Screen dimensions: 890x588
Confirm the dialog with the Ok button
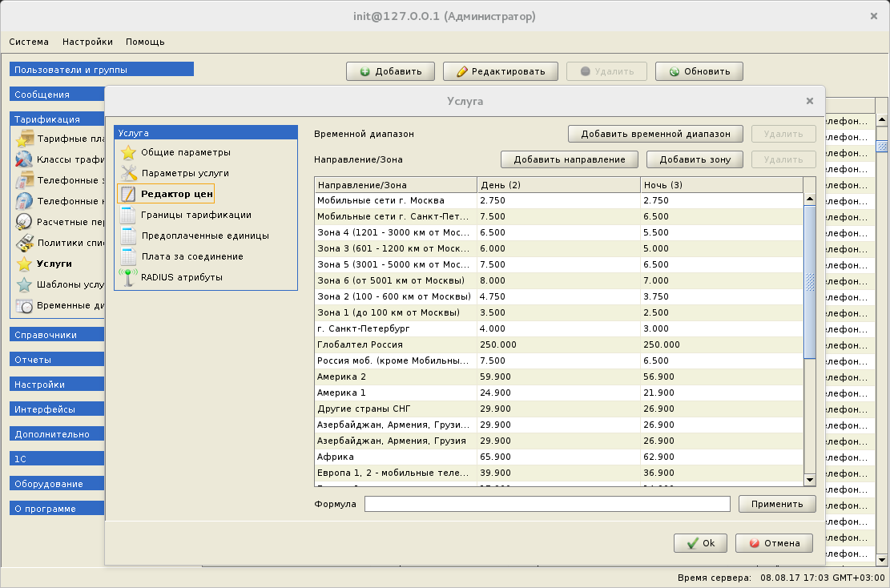click(699, 543)
